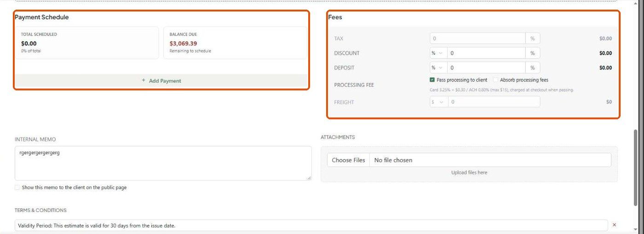Click the Internal Memo text area

[163, 163]
